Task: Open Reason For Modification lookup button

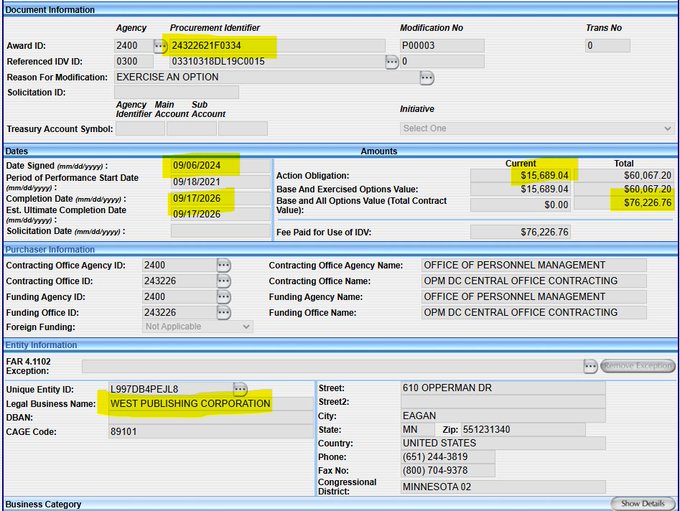Action: [427, 77]
